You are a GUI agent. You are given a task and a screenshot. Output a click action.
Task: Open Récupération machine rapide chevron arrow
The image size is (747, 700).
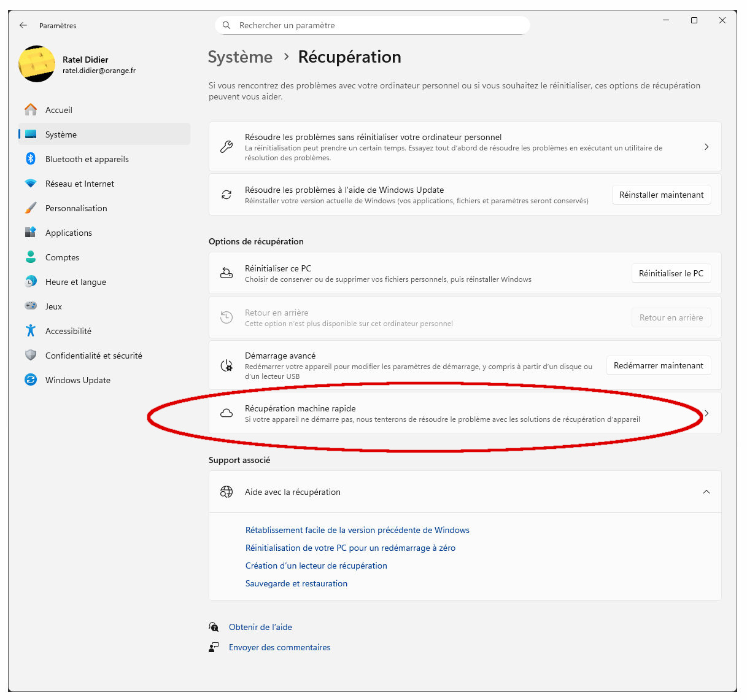click(706, 413)
